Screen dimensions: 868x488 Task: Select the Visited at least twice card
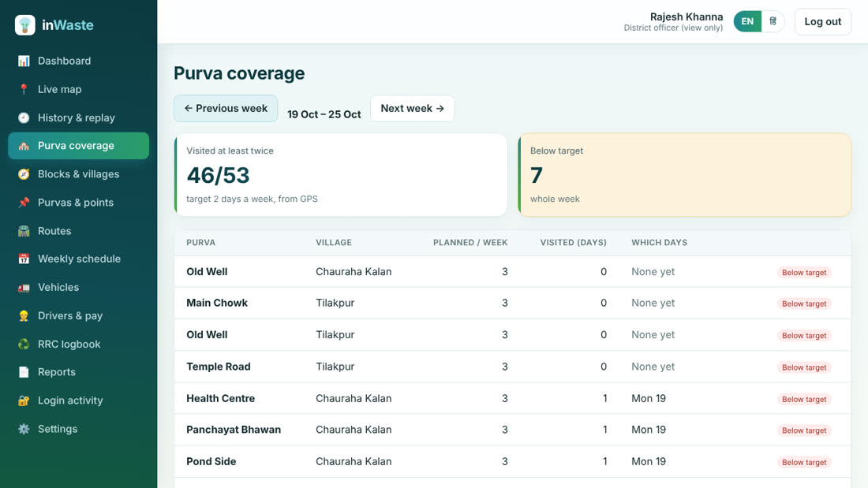(340, 175)
